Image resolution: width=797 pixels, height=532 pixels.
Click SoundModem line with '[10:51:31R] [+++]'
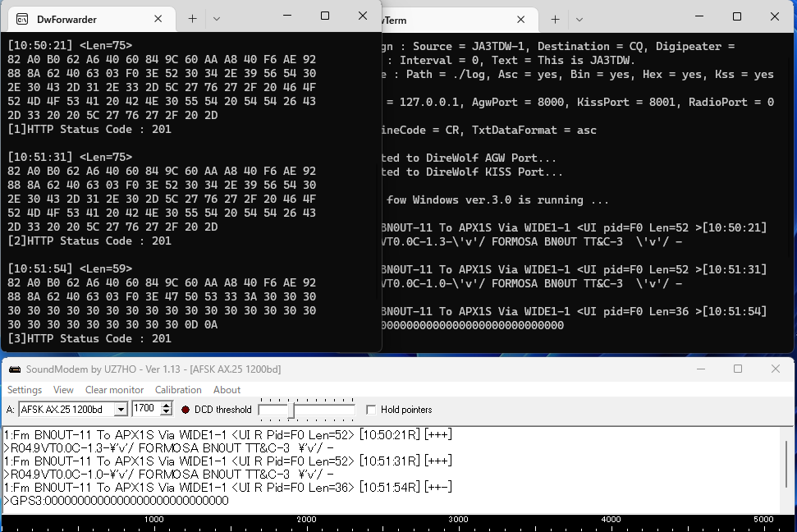tap(228, 461)
